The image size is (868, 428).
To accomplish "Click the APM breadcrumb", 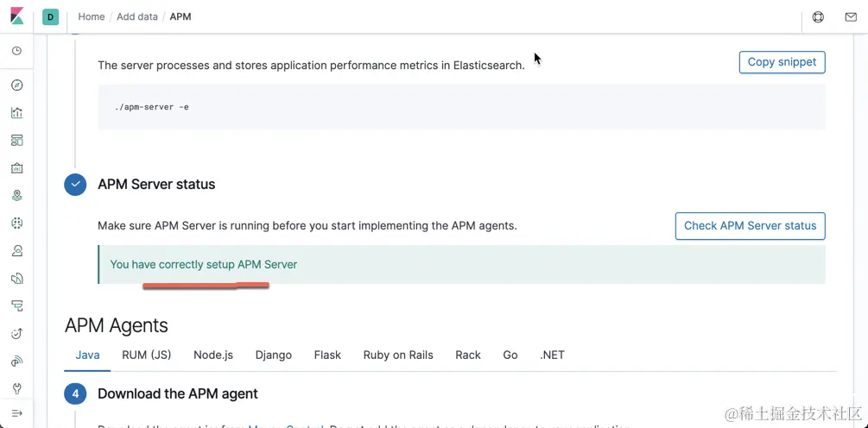I will 181,16.
